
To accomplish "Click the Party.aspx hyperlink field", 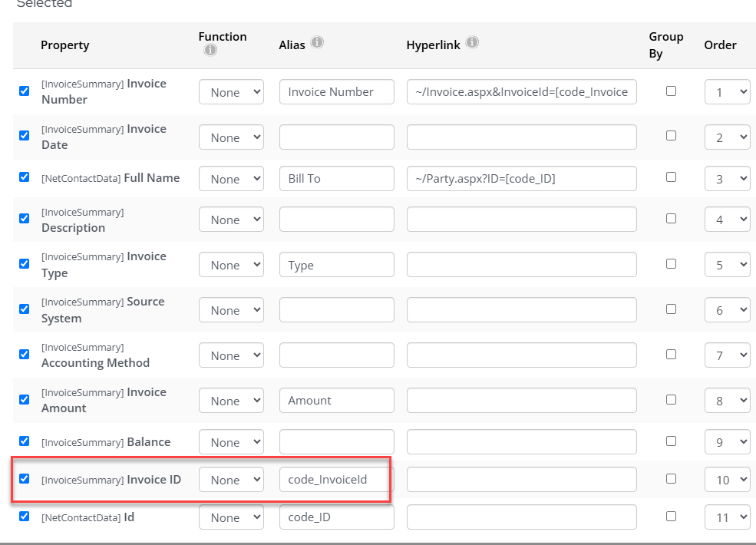I will click(x=521, y=179).
